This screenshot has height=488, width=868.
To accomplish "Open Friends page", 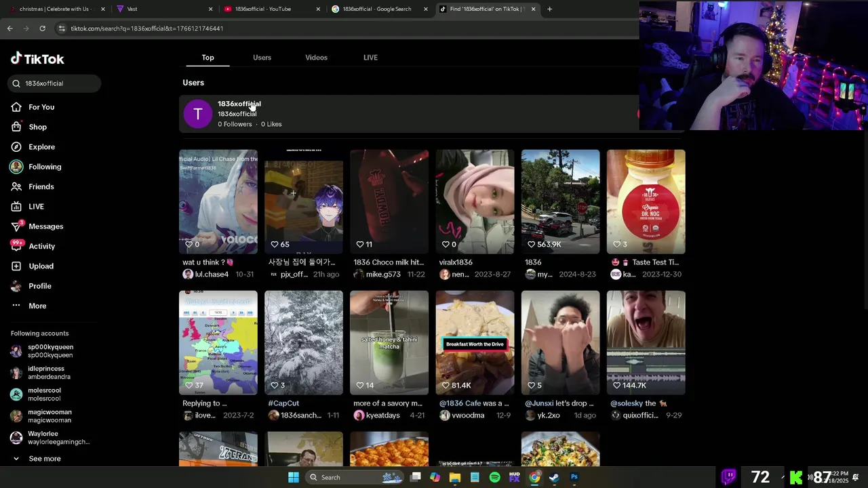I will 41,186.
